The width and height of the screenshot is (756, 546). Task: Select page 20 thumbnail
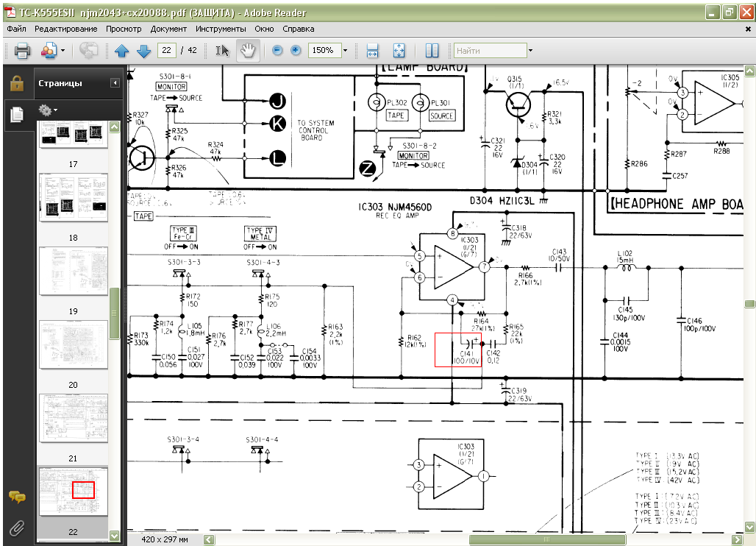[73, 344]
